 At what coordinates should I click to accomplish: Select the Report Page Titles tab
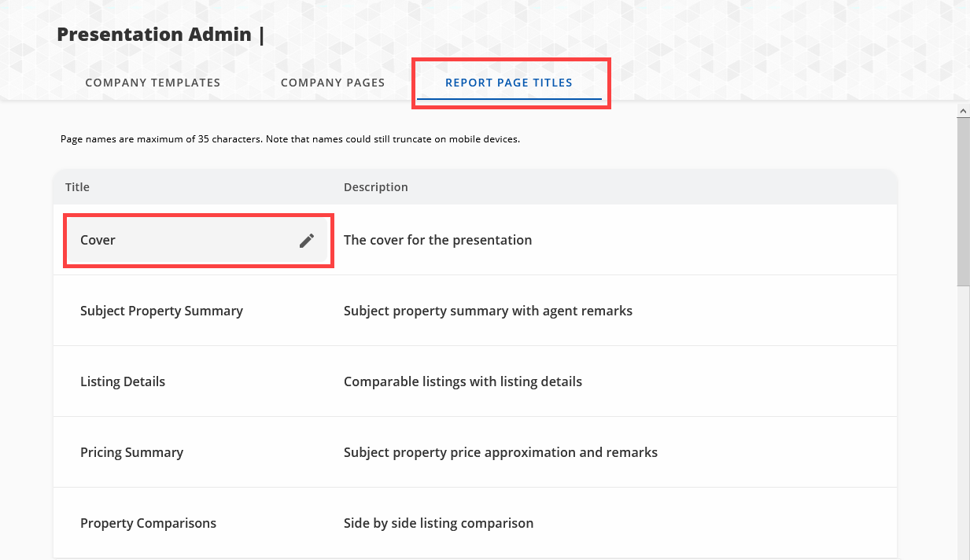tap(509, 83)
